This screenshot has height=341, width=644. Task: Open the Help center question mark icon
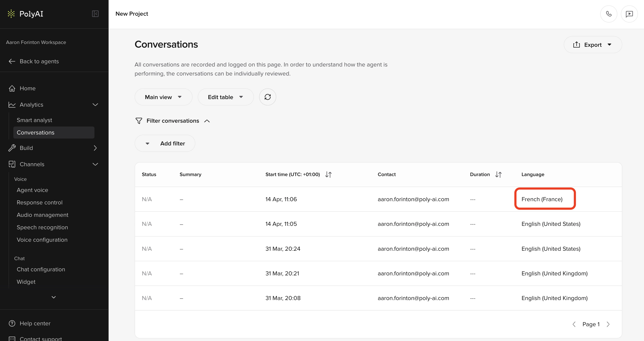(x=12, y=323)
